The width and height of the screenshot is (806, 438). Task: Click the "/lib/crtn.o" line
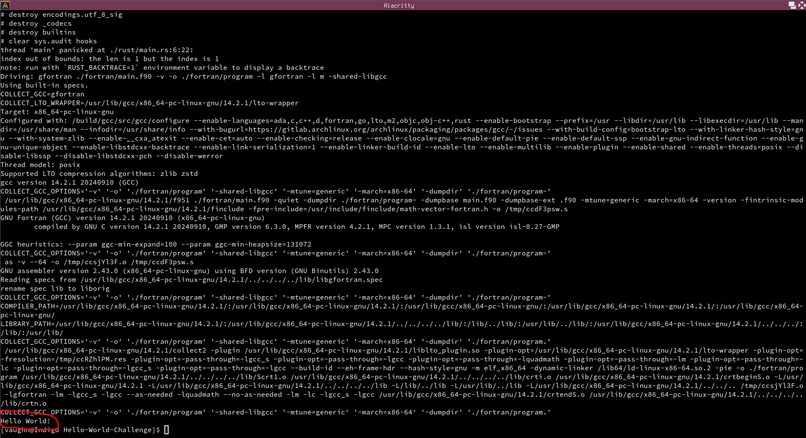(23, 404)
